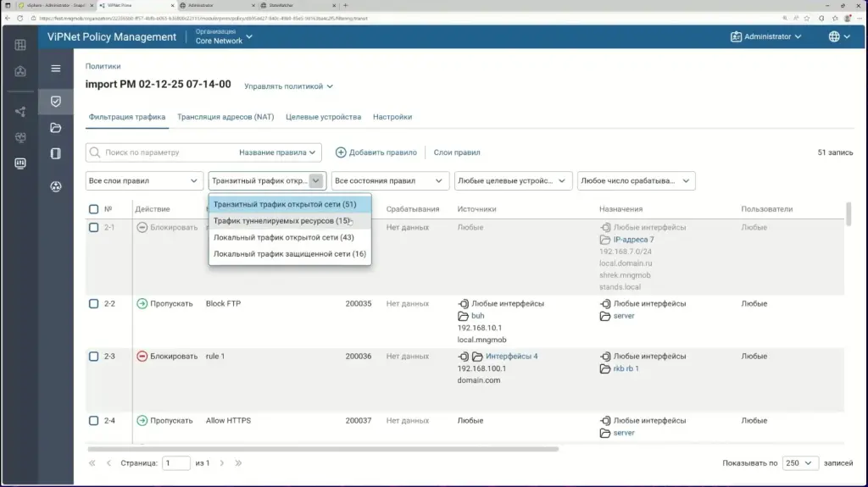Go to the last page of records
The width and height of the screenshot is (868, 487).
238,463
